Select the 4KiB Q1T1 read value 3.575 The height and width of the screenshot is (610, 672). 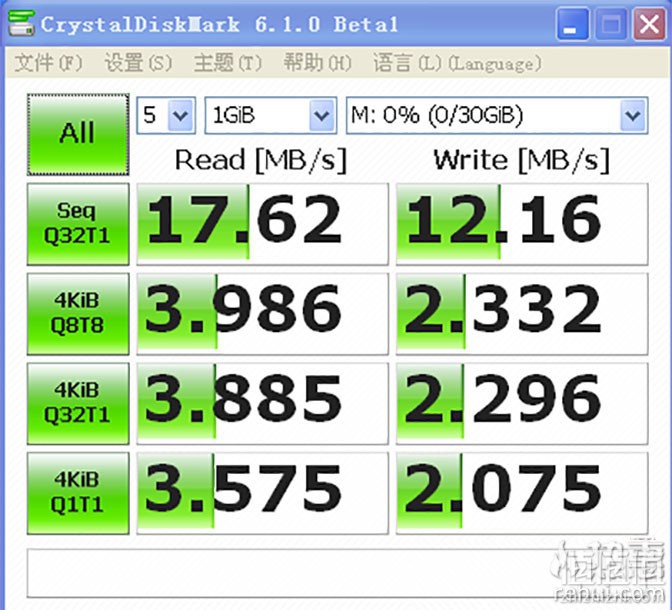262,493
